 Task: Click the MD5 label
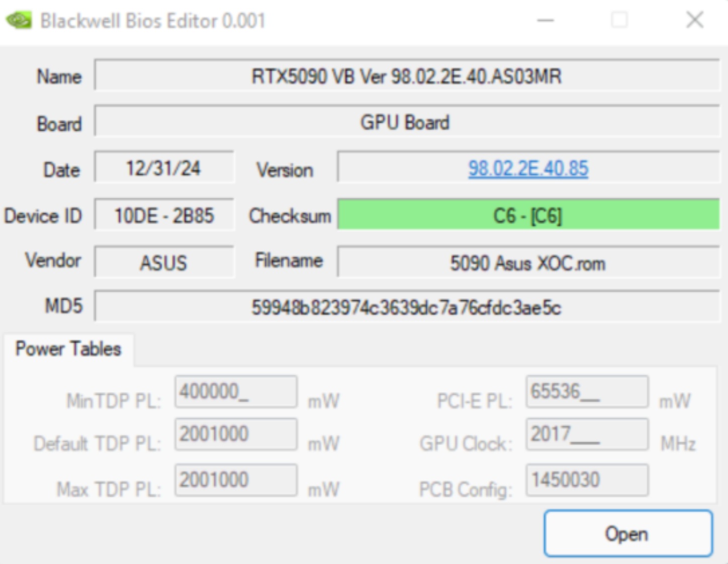pos(63,306)
